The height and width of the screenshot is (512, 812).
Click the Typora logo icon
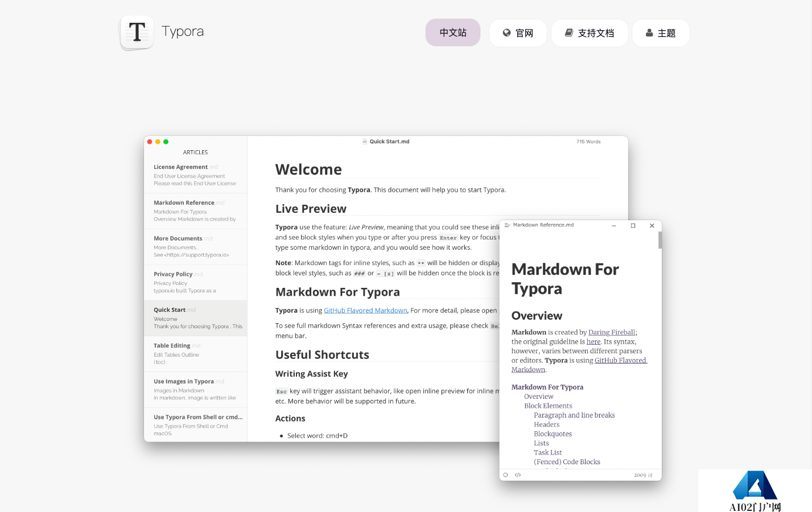click(137, 32)
